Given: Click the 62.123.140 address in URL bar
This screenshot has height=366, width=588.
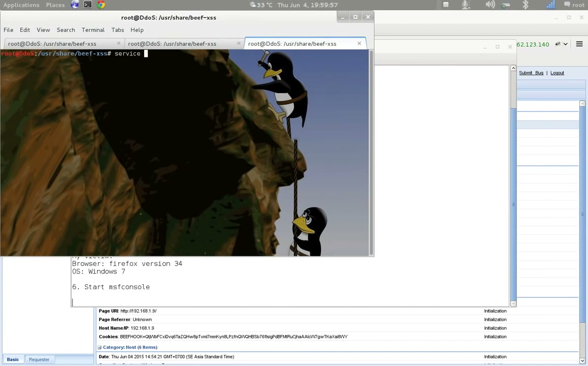Looking at the screenshot, I should point(533,44).
